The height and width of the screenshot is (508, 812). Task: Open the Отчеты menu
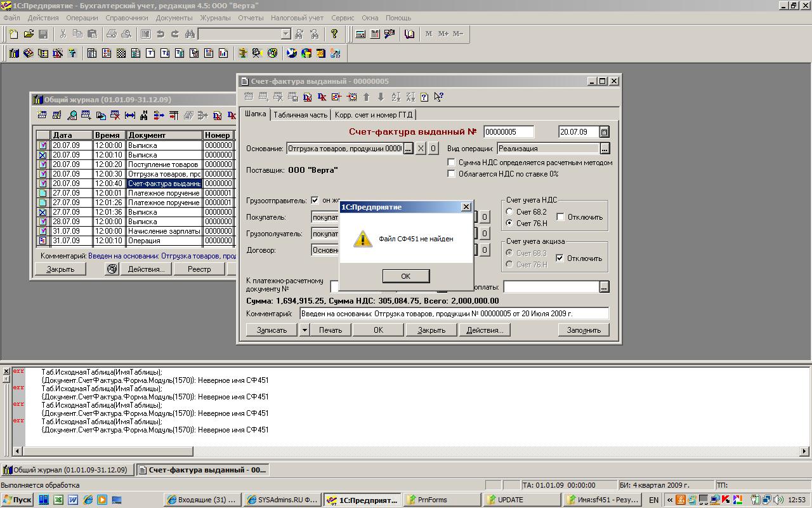(251, 18)
